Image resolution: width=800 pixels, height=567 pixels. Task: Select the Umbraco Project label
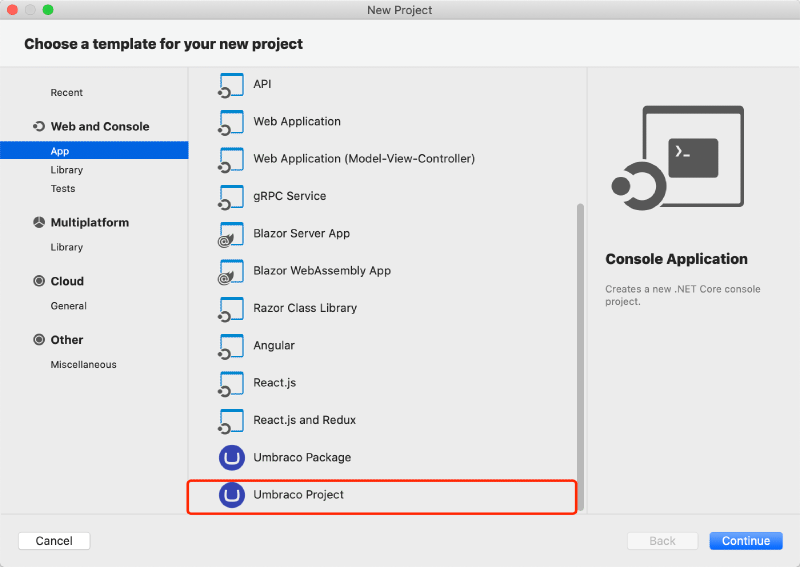[x=298, y=495]
